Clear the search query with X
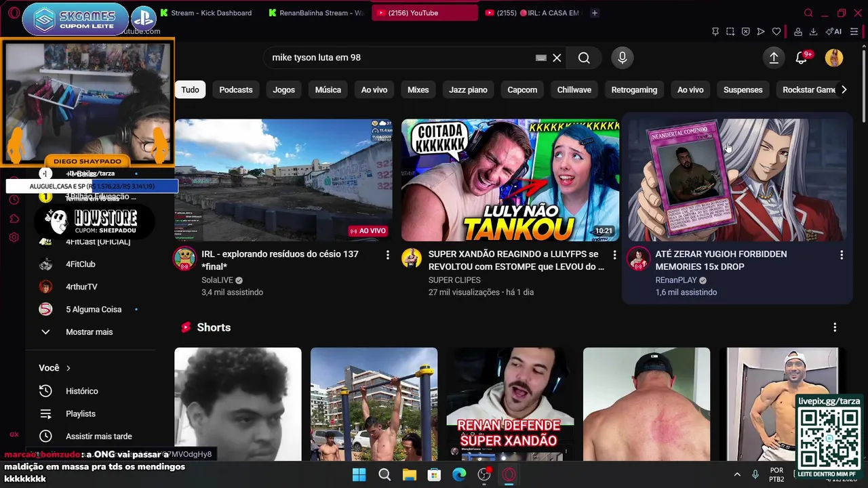Screen dimensions: 868x488 coord(557,58)
